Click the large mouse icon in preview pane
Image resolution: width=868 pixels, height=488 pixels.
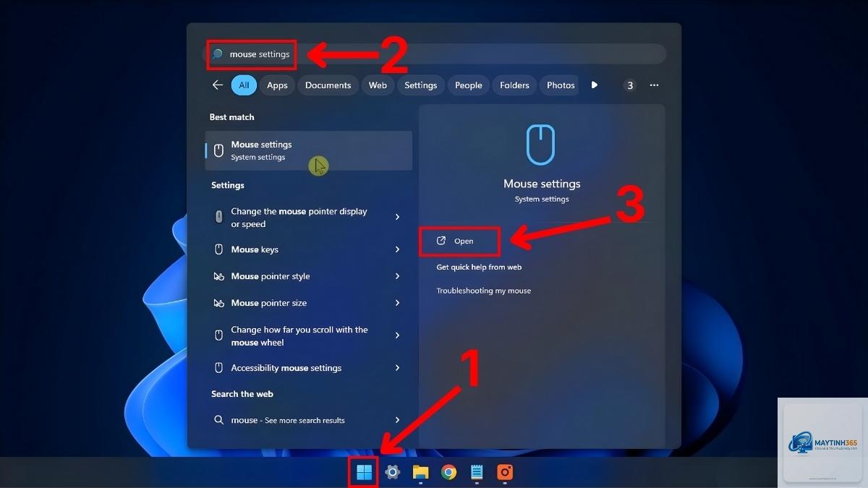[541, 145]
